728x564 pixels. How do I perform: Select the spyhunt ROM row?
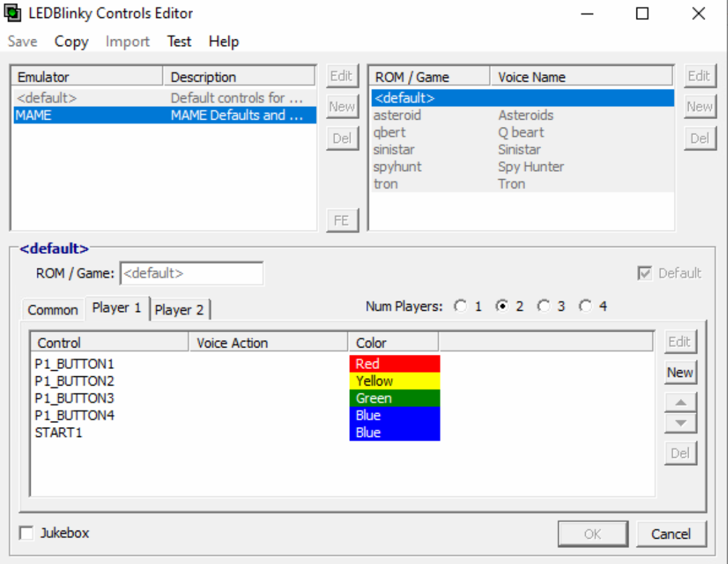[523, 167]
